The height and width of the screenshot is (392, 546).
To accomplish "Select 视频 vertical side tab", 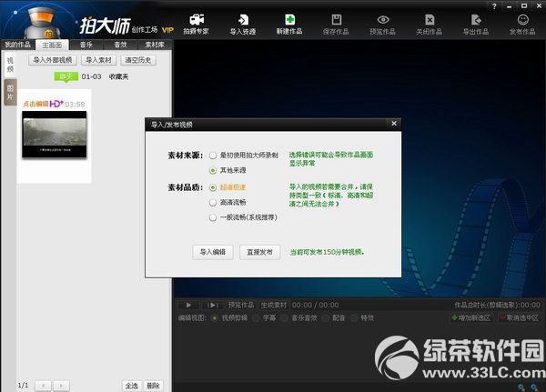I will coord(10,65).
